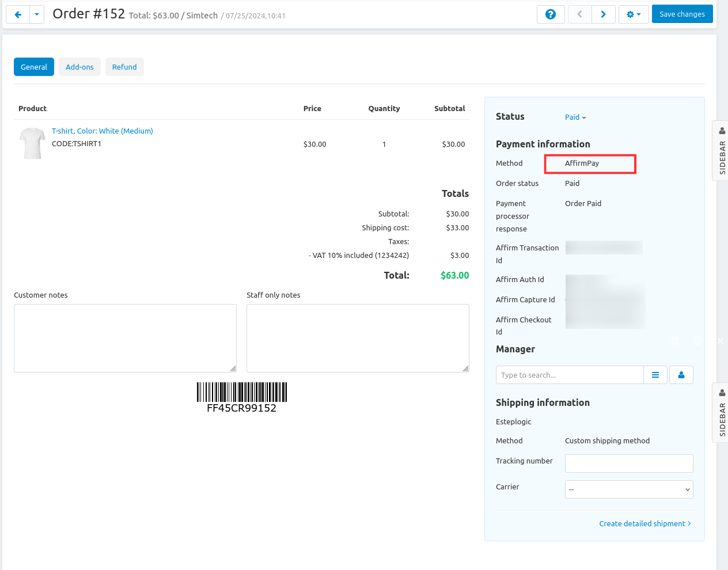Open the Carrier dropdown
This screenshot has height=570, width=728.
pos(628,489)
